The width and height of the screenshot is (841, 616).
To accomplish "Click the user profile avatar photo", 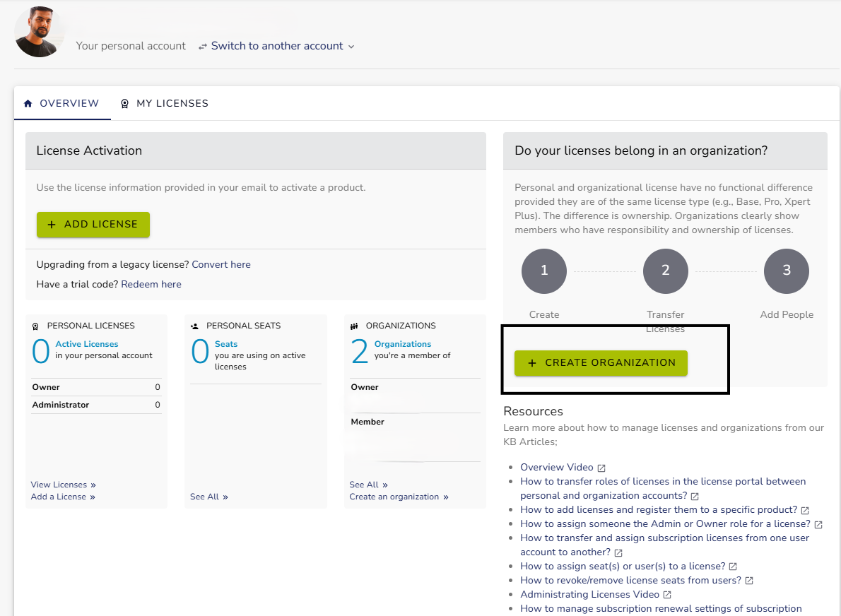I will click(39, 32).
